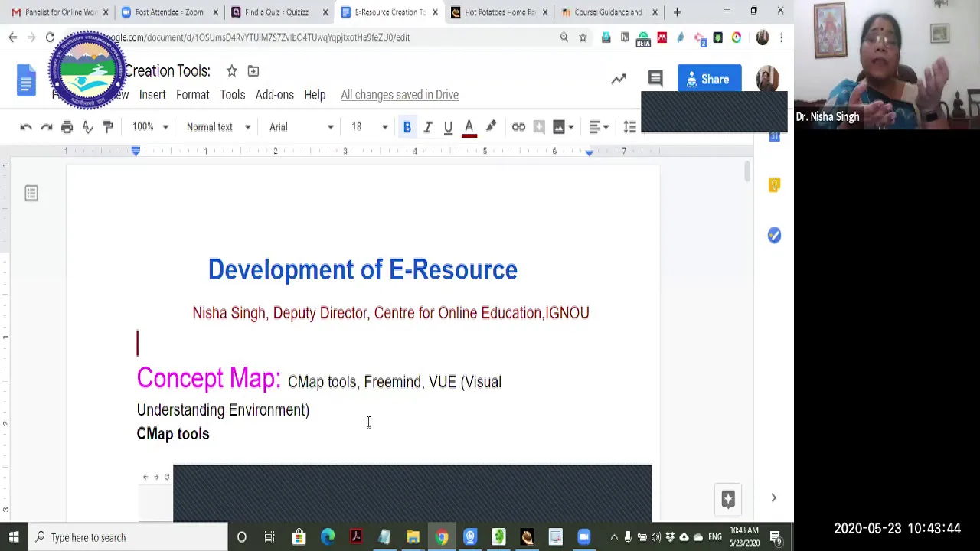This screenshot has width=980, height=551.
Task: Open the comment history icon
Action: [655, 79]
